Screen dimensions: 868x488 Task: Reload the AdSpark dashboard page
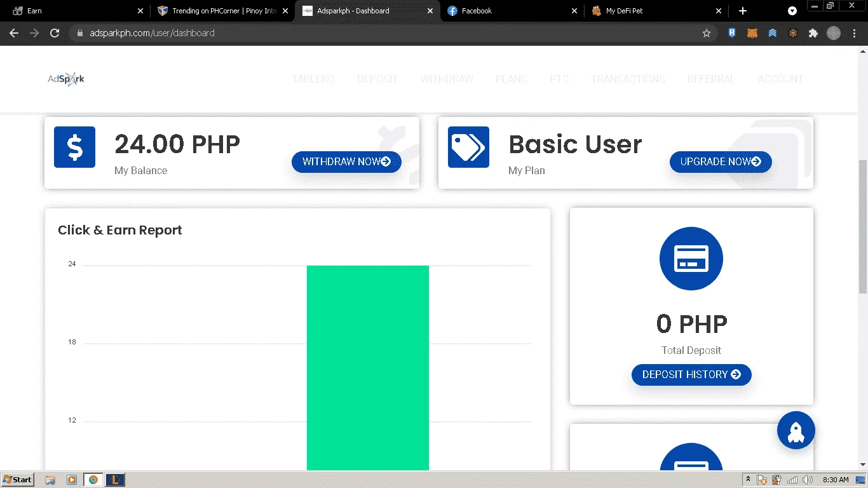click(55, 33)
